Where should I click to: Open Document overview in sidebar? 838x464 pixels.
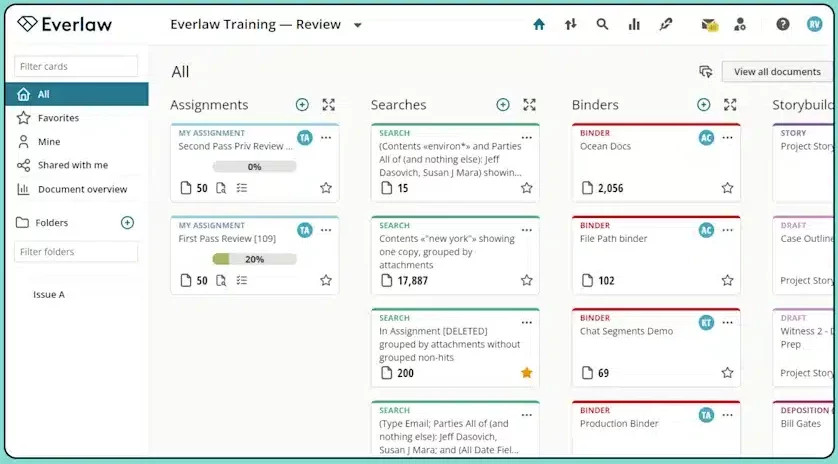coord(77,189)
